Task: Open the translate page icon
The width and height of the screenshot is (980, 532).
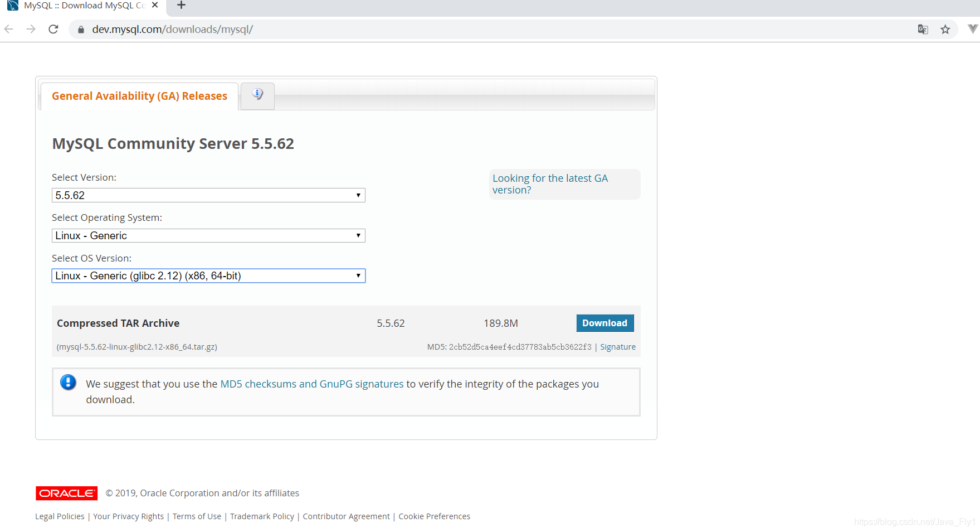Action: point(923,30)
